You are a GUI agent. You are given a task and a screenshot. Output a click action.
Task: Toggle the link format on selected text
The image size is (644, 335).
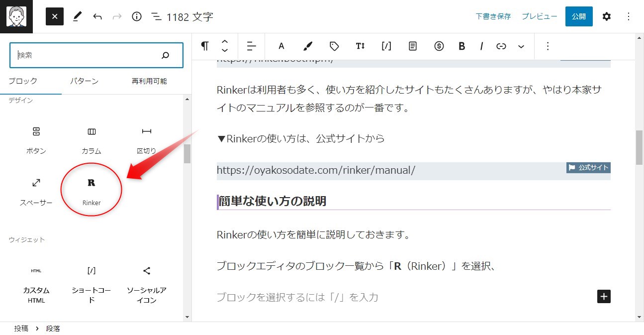(501, 46)
